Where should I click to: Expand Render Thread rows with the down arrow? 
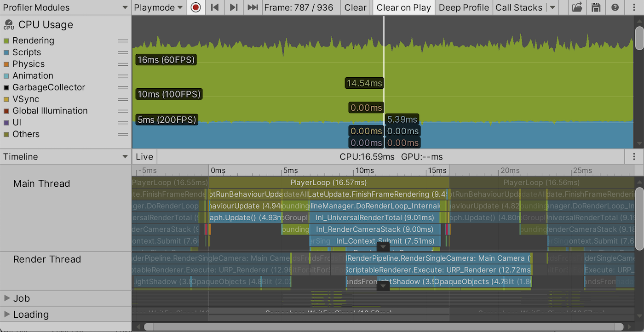tap(383, 286)
